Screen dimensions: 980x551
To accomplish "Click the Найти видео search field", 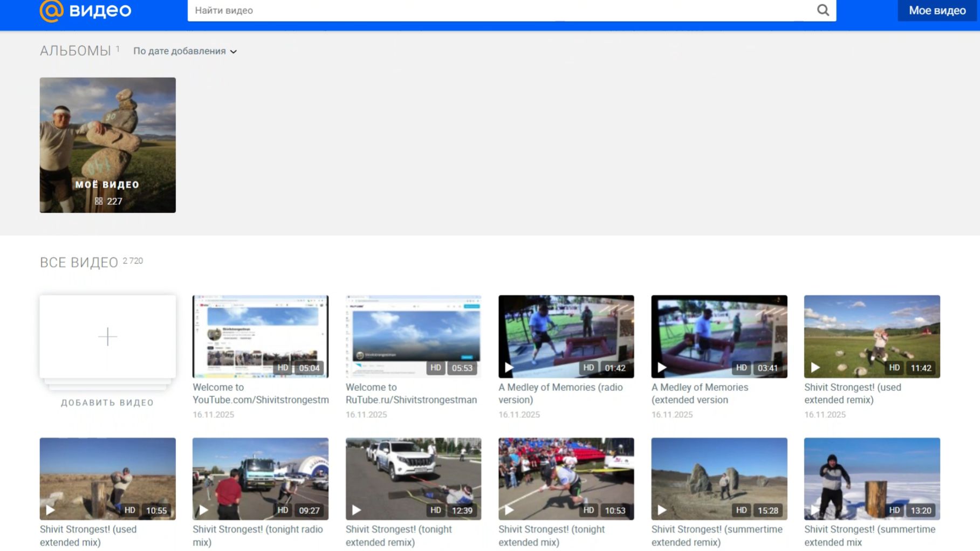I will pos(496,10).
